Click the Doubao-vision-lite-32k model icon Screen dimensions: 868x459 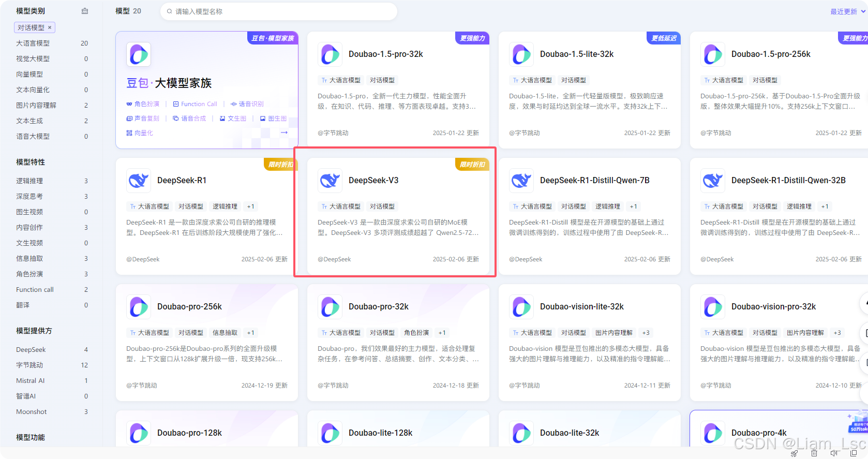pyautogui.click(x=521, y=307)
